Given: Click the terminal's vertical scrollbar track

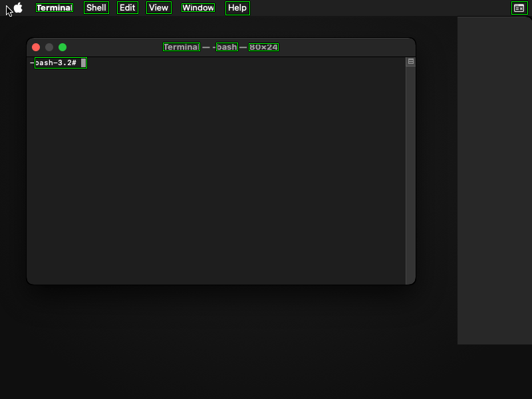Looking at the screenshot, I should pyautogui.click(x=410, y=173).
